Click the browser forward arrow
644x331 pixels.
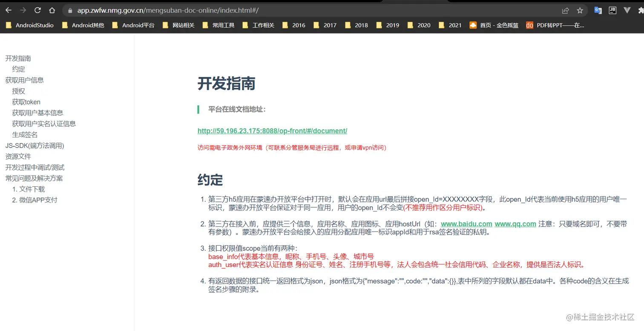pyautogui.click(x=23, y=10)
